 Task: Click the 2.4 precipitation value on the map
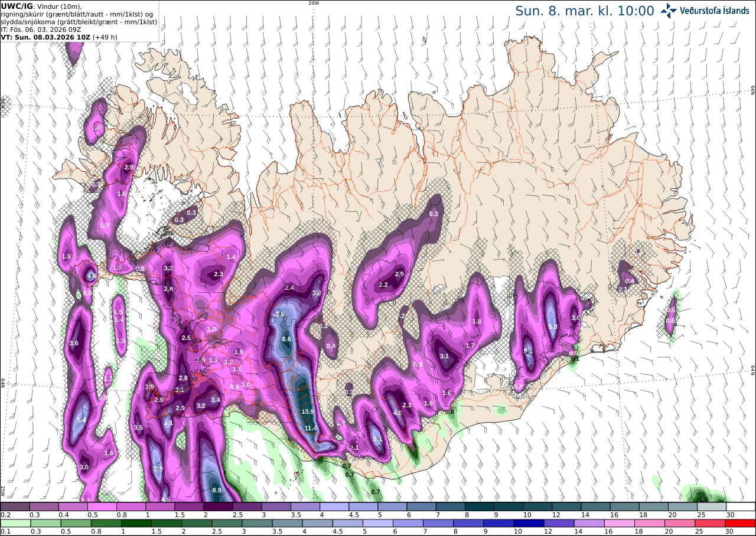pos(289,287)
